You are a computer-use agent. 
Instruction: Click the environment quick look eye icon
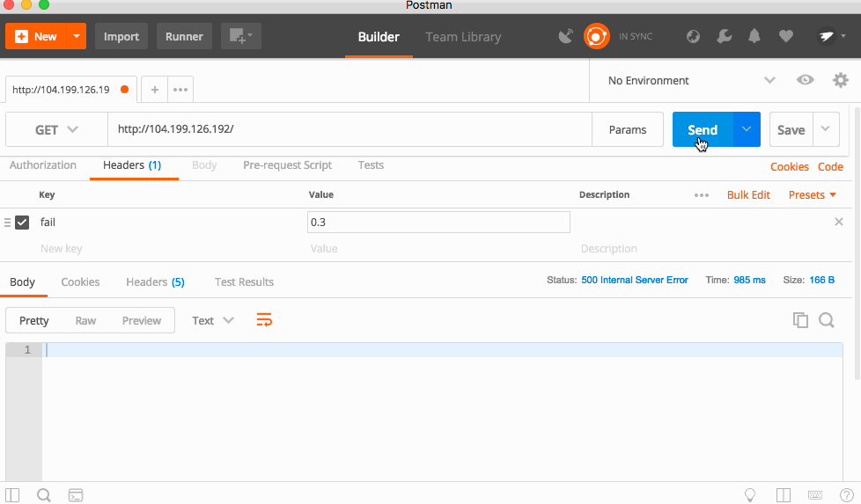click(x=805, y=80)
